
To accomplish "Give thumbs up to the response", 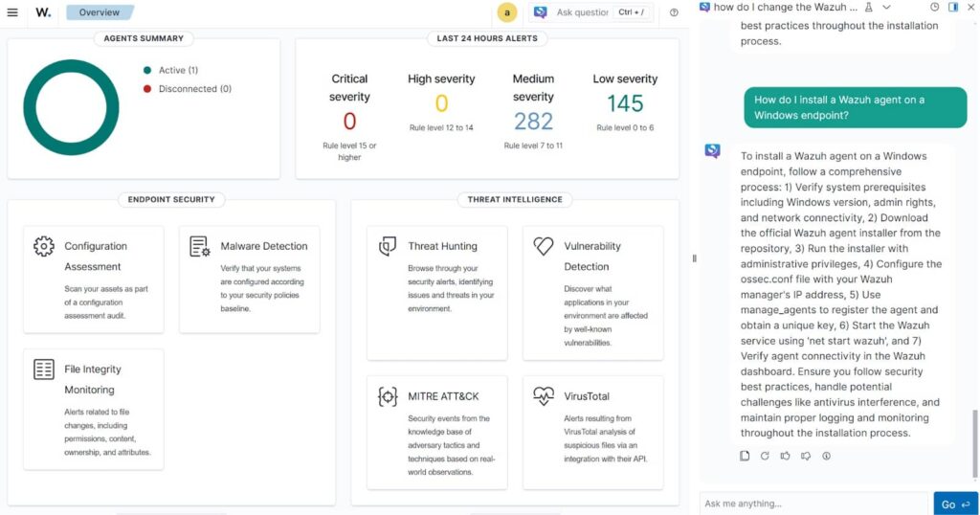I will pos(785,456).
